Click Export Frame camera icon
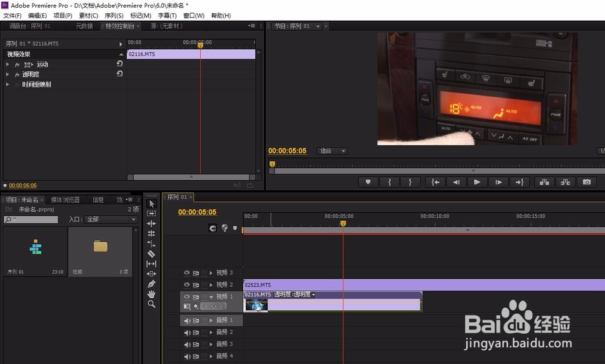 [x=587, y=182]
